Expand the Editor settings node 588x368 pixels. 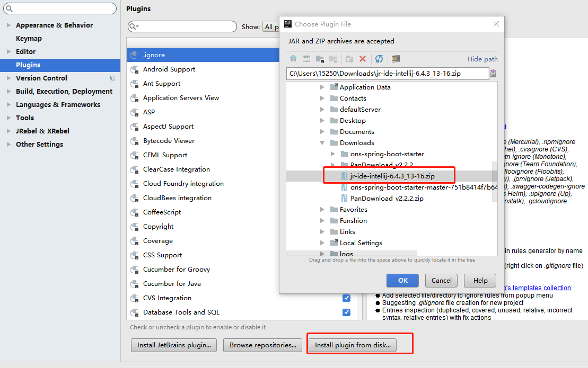coord(8,52)
